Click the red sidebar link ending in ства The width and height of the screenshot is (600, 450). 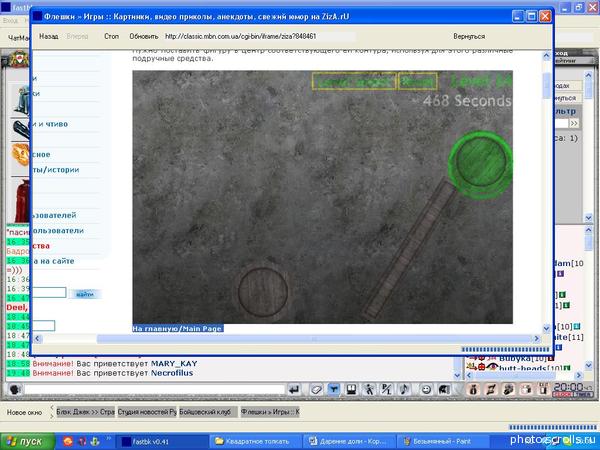tap(41, 246)
